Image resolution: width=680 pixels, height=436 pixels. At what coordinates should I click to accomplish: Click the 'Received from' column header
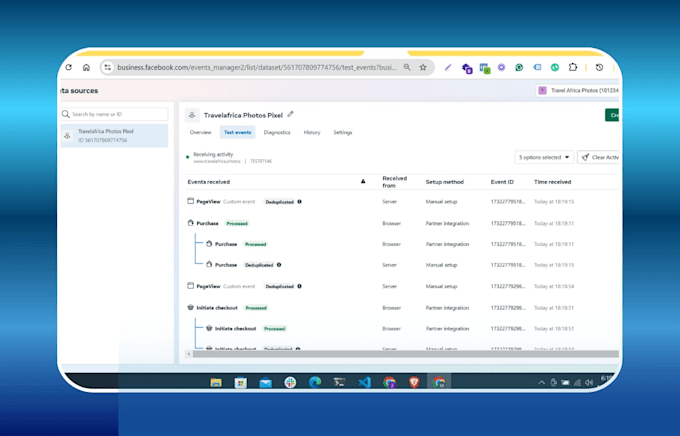tap(395, 182)
